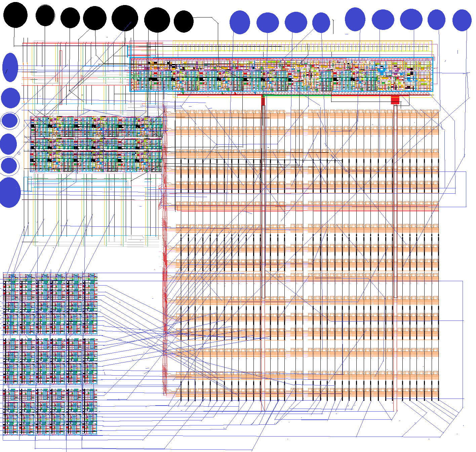Click the solid red rectangle below top circuit strip
This screenshot has width=476, height=452.
(395, 100)
